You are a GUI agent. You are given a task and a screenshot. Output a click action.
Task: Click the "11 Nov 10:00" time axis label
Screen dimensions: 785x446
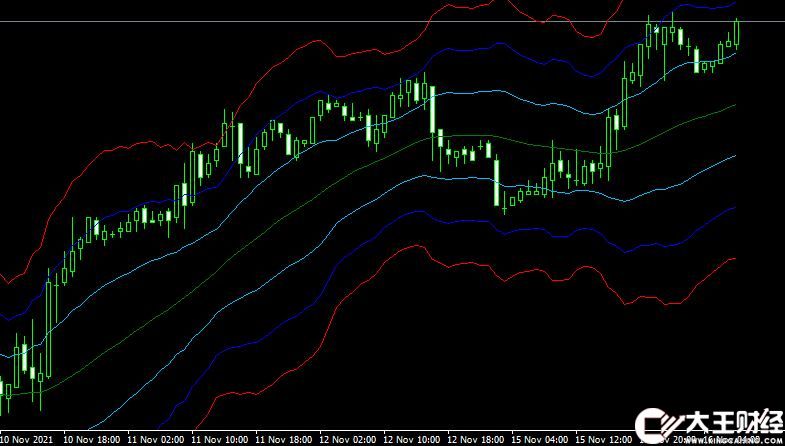point(220,439)
